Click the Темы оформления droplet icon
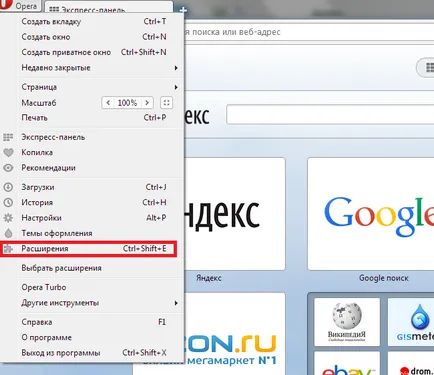Image resolution: width=434 pixels, height=375 pixels. point(8,233)
